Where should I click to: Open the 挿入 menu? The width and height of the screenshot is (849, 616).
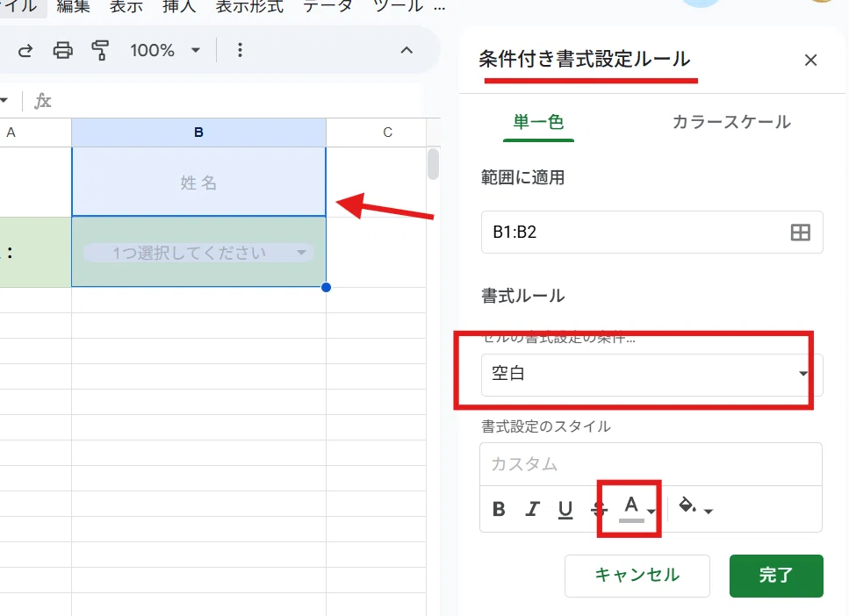click(179, 6)
